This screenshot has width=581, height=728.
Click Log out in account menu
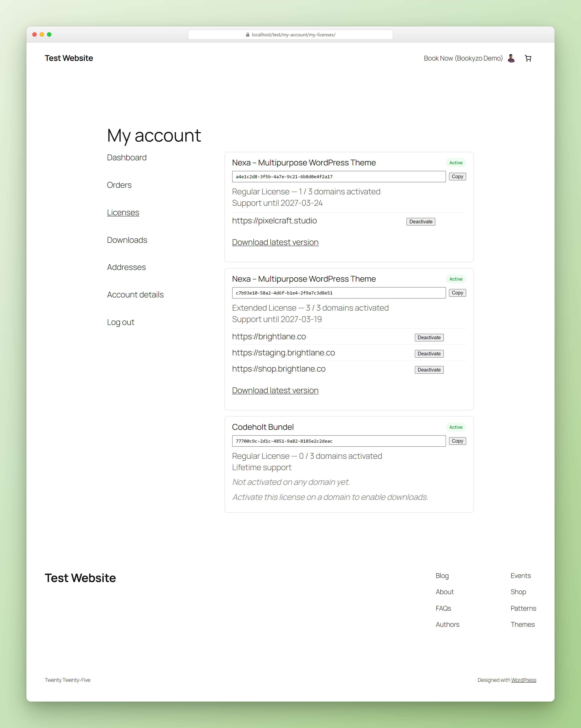(121, 323)
